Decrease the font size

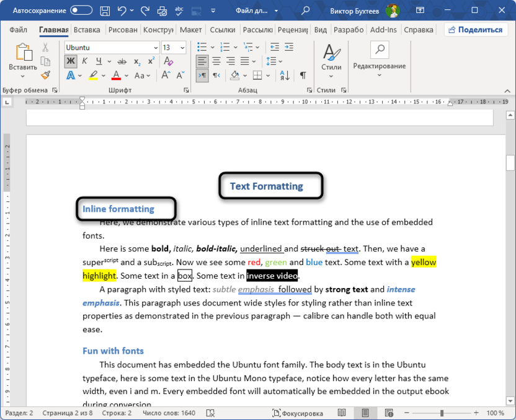pyautogui.click(x=180, y=75)
